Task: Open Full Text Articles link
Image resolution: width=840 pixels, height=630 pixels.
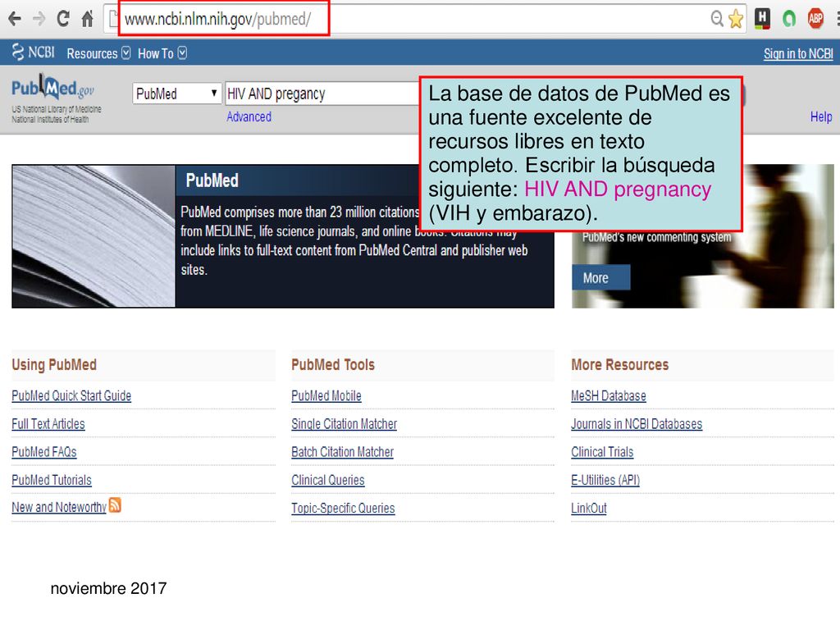Action: point(48,424)
